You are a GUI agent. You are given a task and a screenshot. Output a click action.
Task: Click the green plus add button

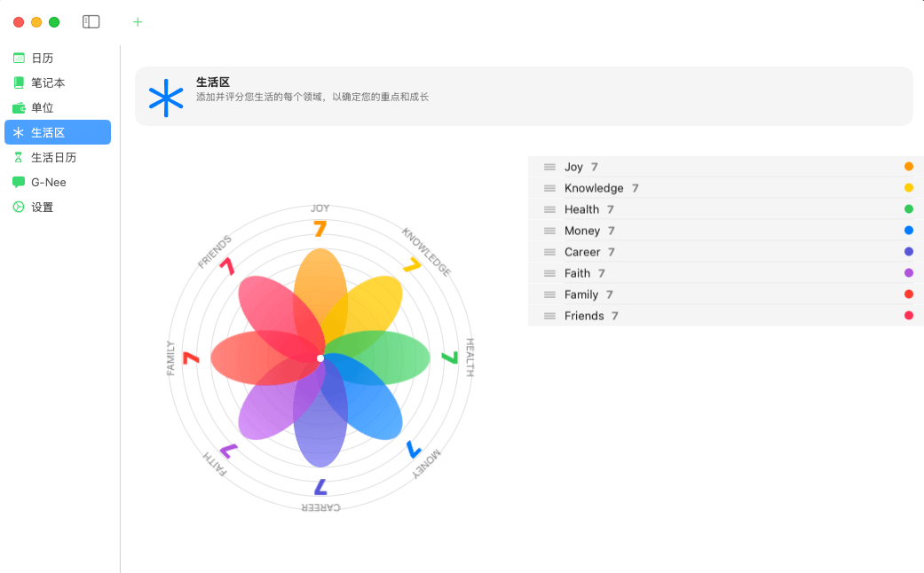(x=138, y=22)
